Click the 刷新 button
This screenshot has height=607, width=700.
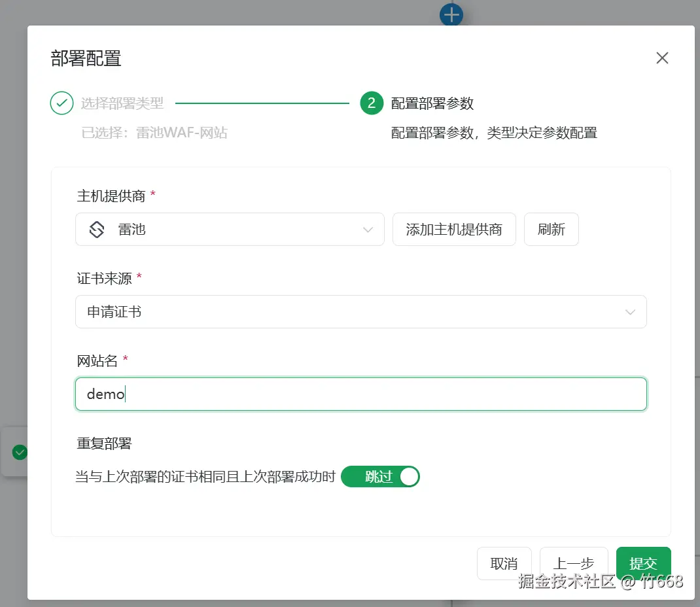(551, 230)
